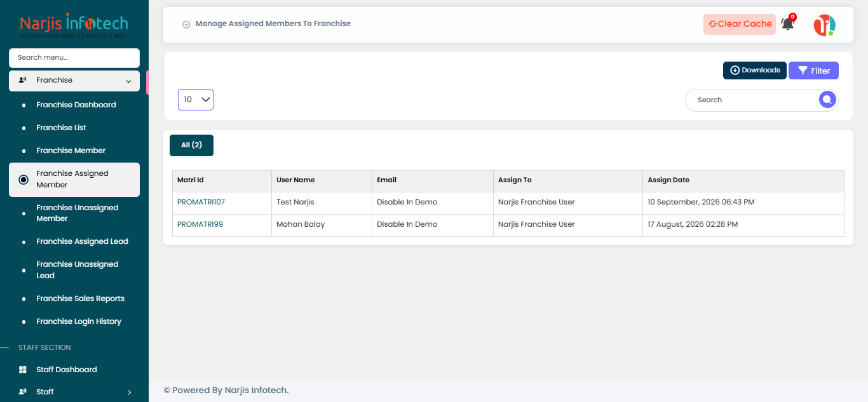Click Email cell in Test Narjis row
868x402 pixels.
click(433, 203)
